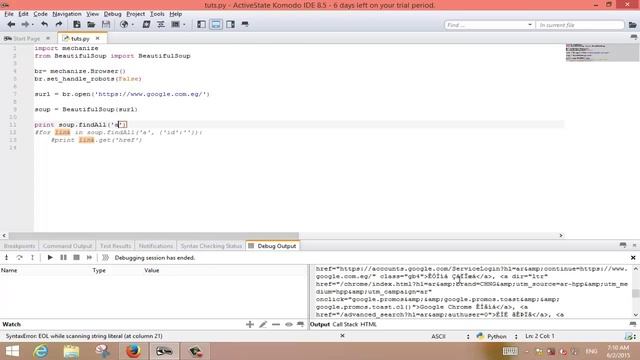Click the Step Out debug icon
Screen dimensions: 640x360
pos(32,258)
